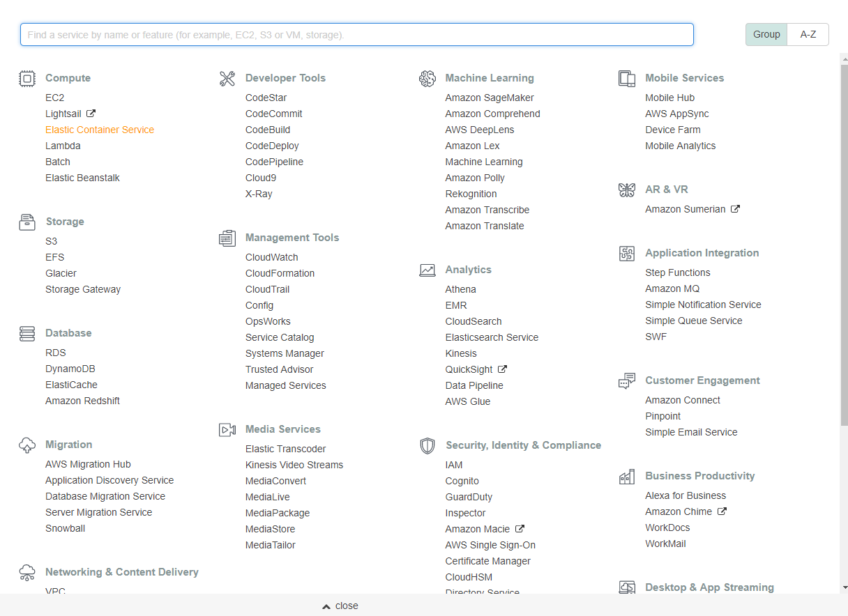The width and height of the screenshot is (848, 616).
Task: Open the Elastic Container Service link
Action: click(x=100, y=130)
